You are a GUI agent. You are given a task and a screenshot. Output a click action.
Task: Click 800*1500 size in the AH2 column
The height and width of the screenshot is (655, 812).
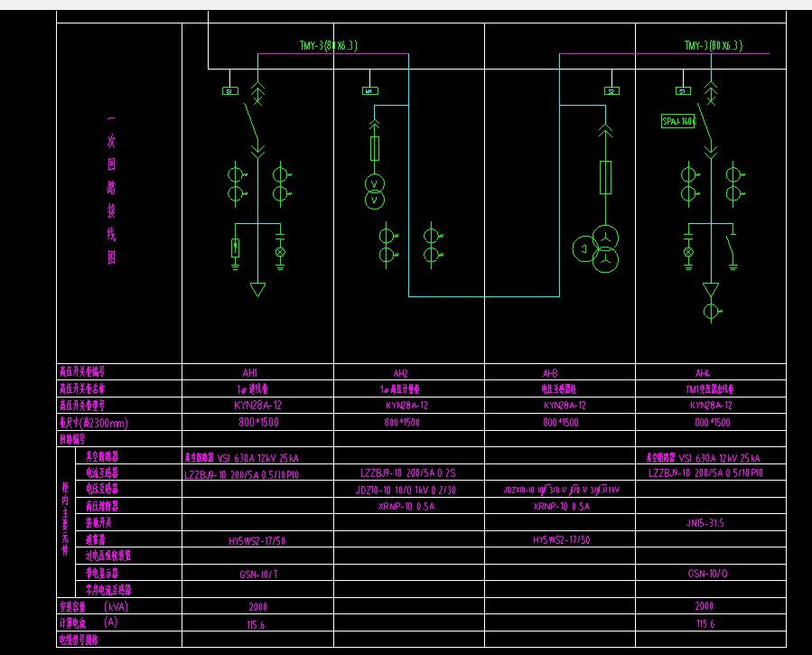402,423
